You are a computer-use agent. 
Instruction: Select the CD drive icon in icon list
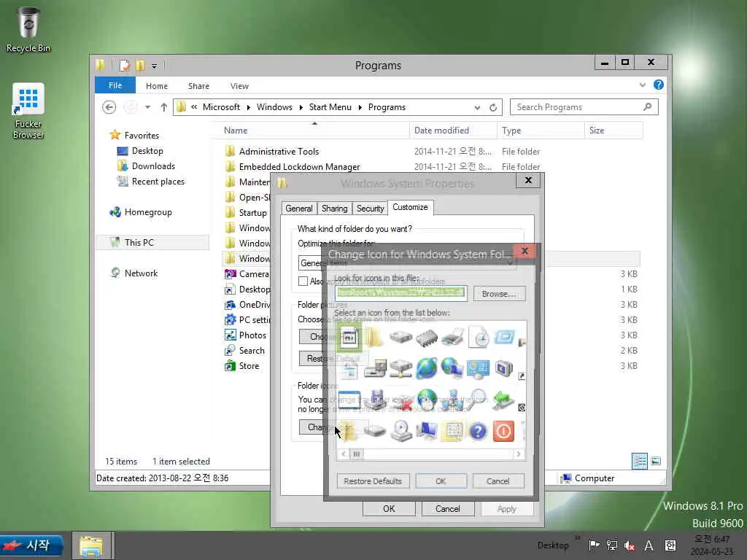click(x=401, y=431)
